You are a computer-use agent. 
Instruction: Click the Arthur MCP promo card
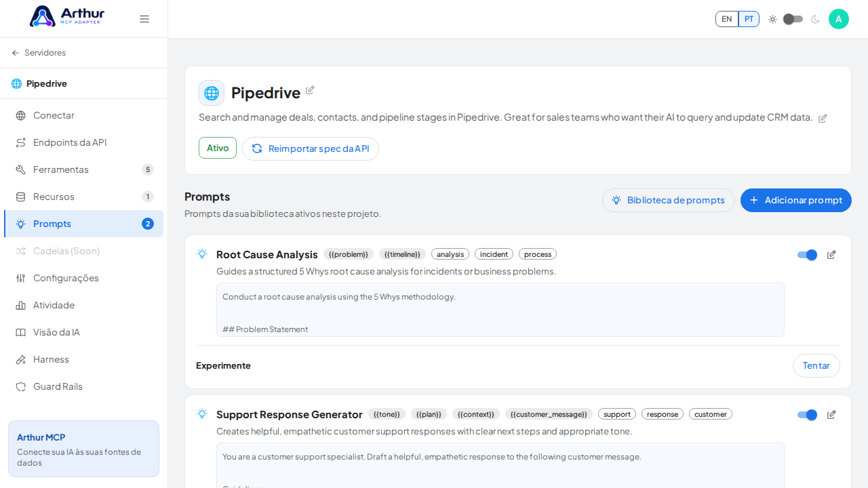point(83,449)
